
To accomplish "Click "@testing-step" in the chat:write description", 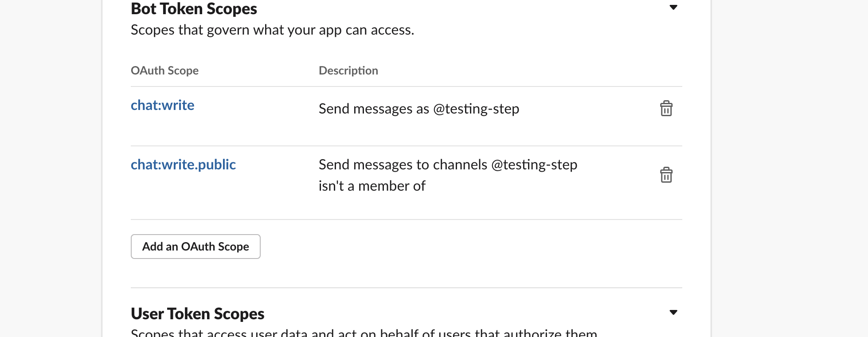I will pyautogui.click(x=476, y=109).
